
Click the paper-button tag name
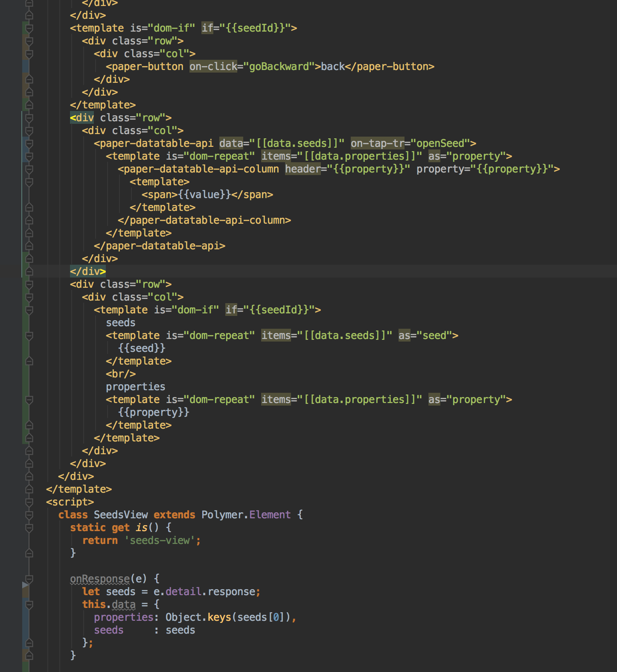coord(147,67)
